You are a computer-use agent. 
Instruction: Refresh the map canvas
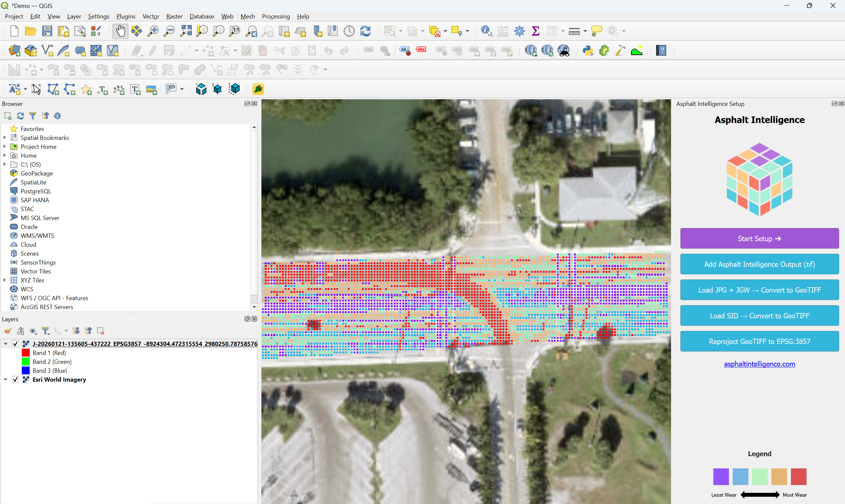coord(365,31)
